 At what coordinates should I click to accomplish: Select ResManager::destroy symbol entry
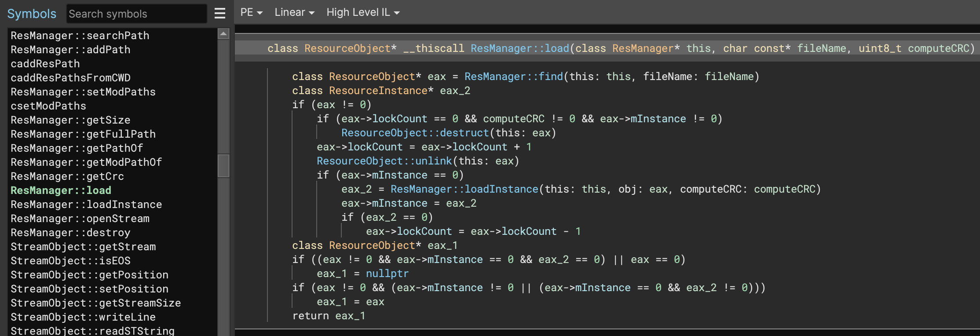(70, 233)
